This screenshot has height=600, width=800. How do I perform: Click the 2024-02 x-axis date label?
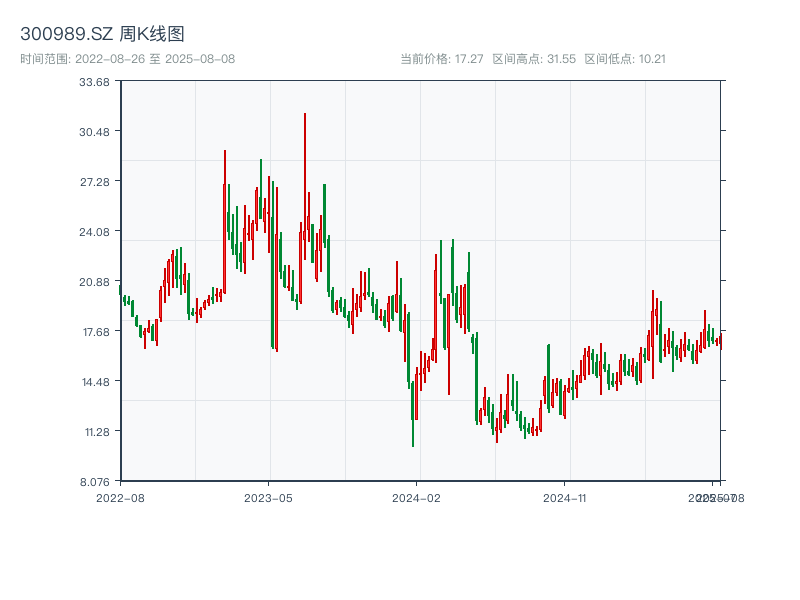pyautogui.click(x=417, y=497)
